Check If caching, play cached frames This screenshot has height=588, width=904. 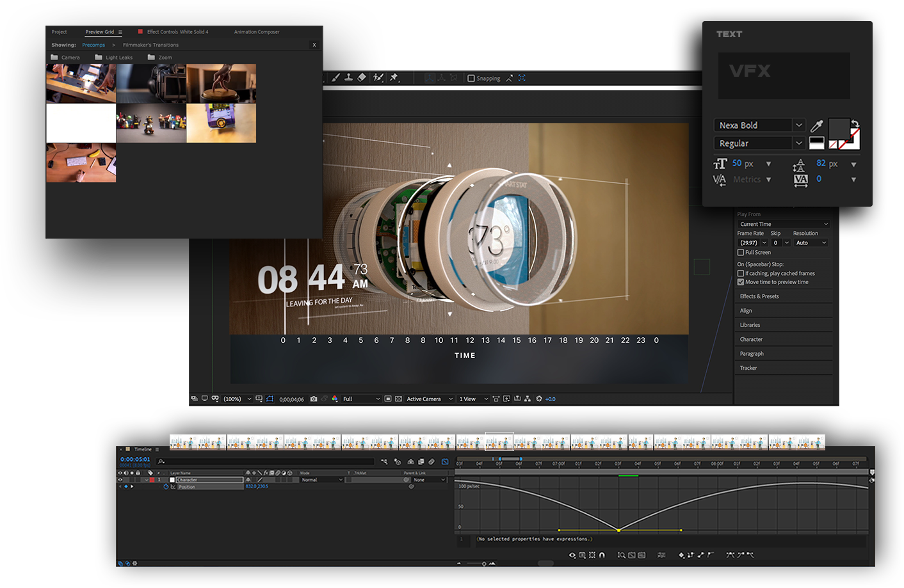[741, 273]
